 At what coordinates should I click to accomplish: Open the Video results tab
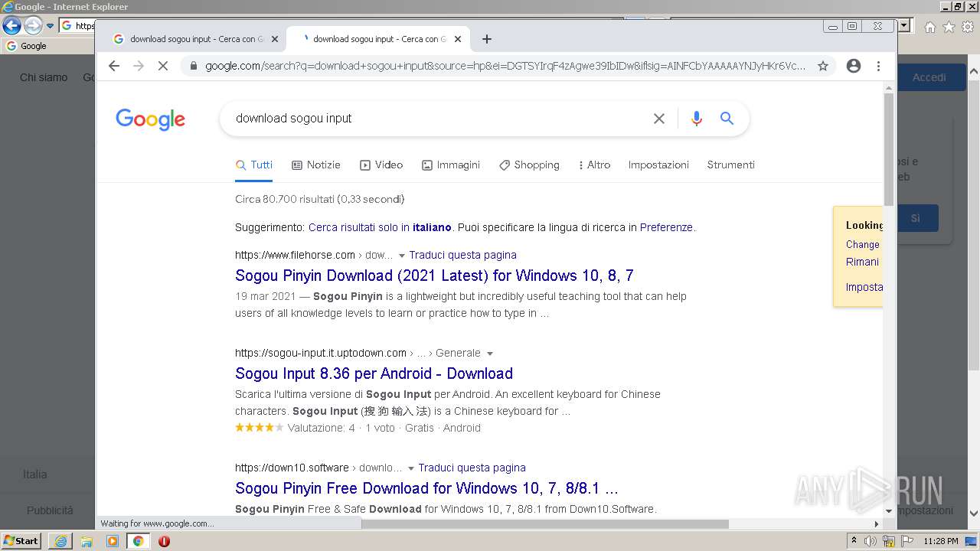(x=381, y=165)
